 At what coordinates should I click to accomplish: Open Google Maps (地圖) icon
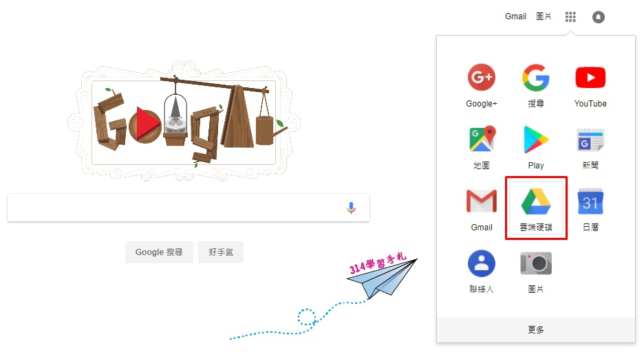coord(482,139)
